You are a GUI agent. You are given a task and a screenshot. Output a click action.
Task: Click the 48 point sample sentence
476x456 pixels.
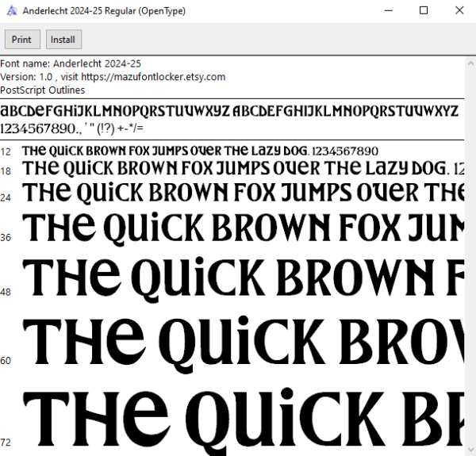[244, 279]
